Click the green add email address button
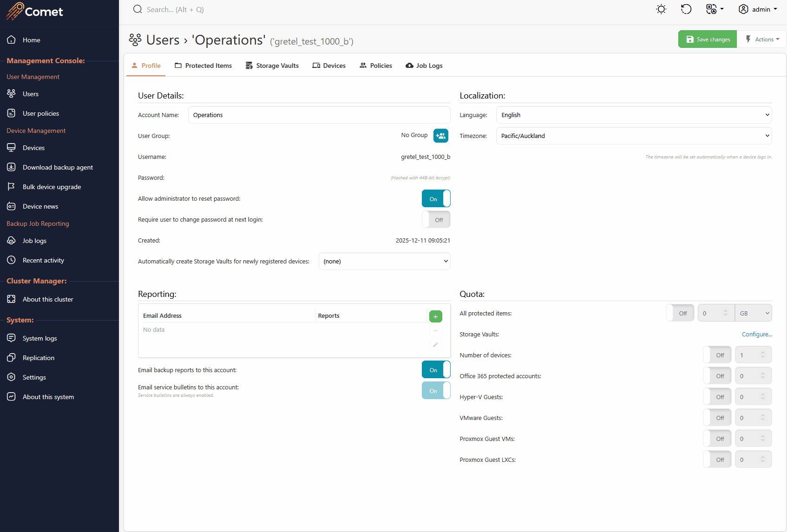The image size is (787, 532). click(435, 316)
